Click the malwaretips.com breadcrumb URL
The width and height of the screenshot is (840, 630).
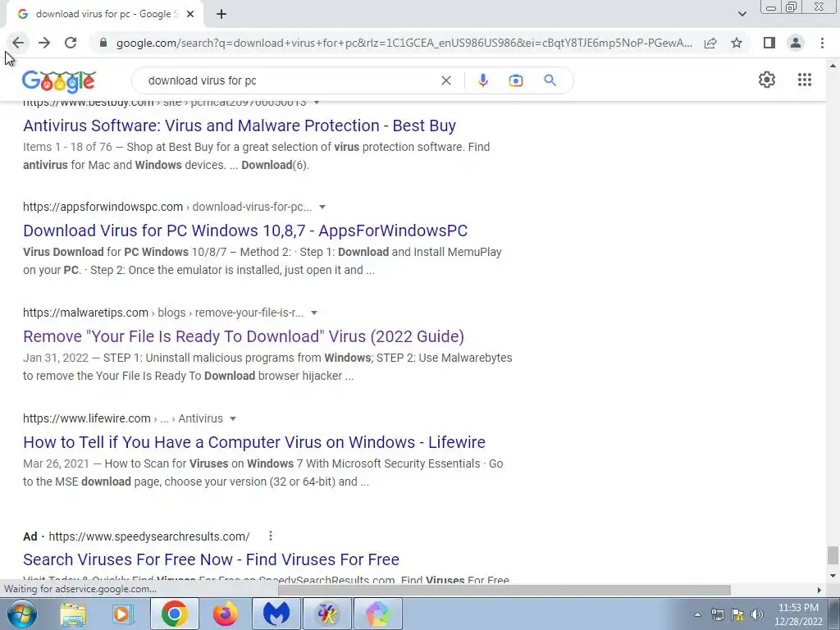[163, 313]
